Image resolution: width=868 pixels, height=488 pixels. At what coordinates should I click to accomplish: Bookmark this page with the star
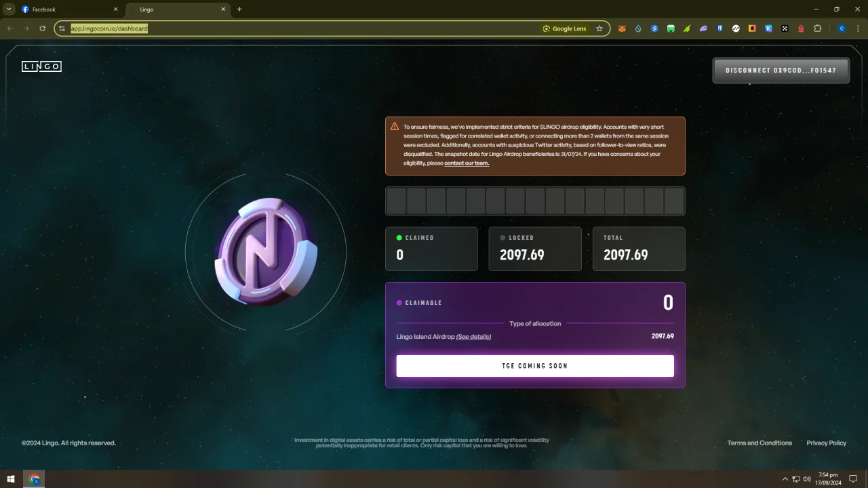coord(599,28)
